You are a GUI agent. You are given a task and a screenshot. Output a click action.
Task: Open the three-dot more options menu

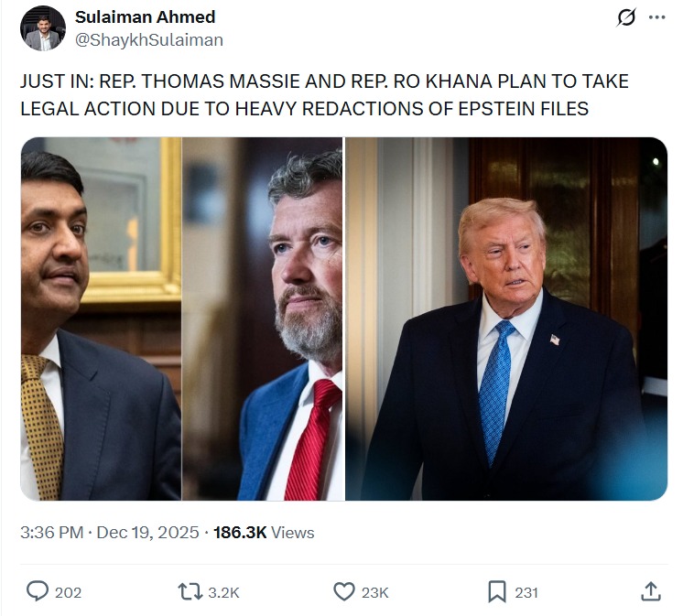pos(656,17)
